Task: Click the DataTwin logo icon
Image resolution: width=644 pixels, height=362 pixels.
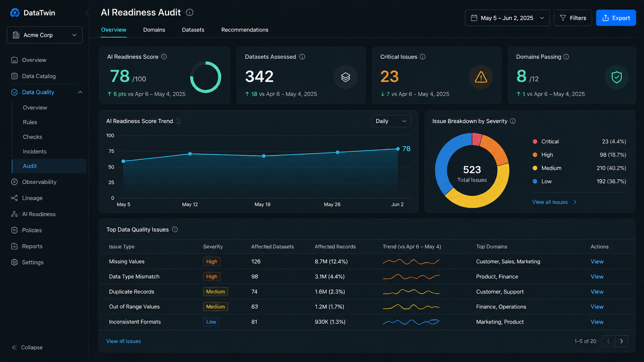Action: tap(15, 13)
